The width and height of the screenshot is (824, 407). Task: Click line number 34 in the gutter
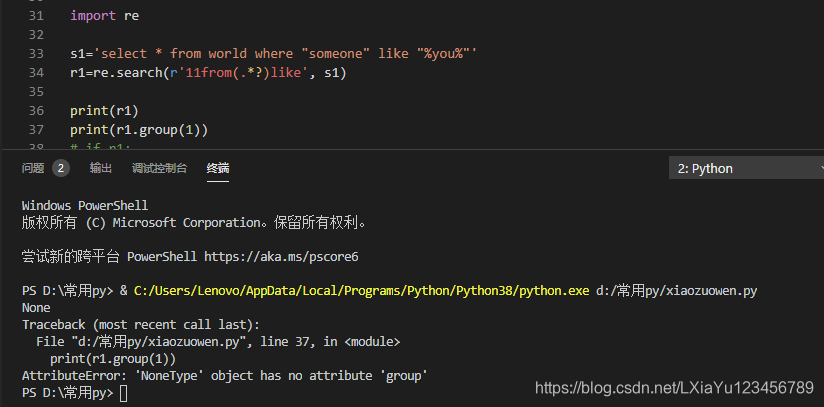36,73
